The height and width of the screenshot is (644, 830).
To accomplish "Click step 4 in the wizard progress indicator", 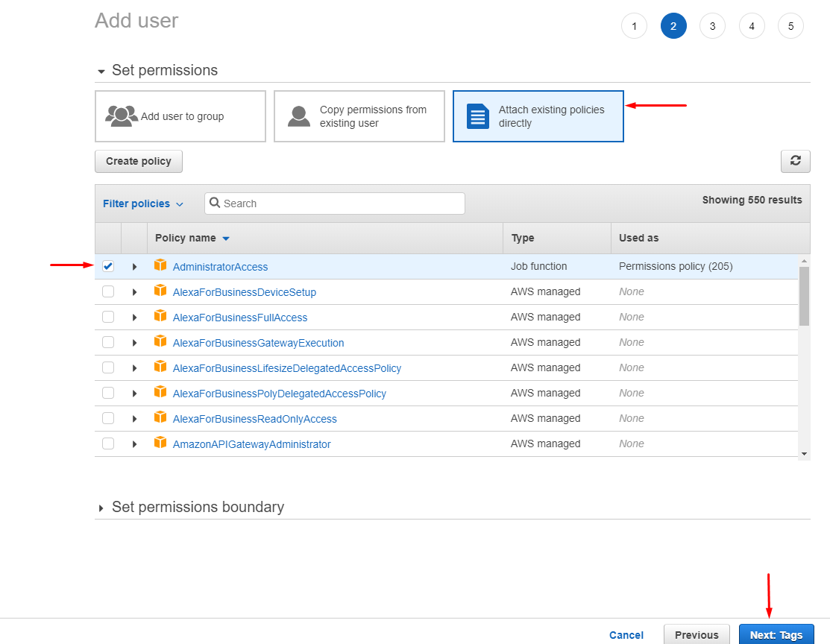I will (752, 25).
